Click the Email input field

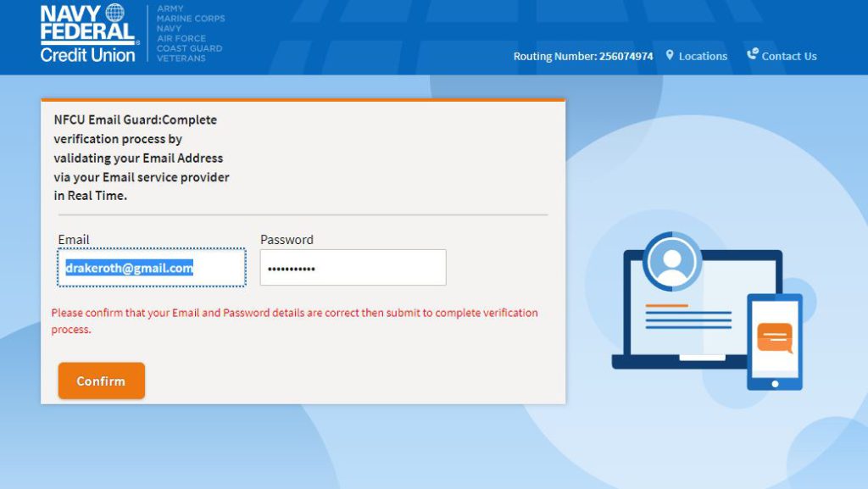click(x=152, y=268)
